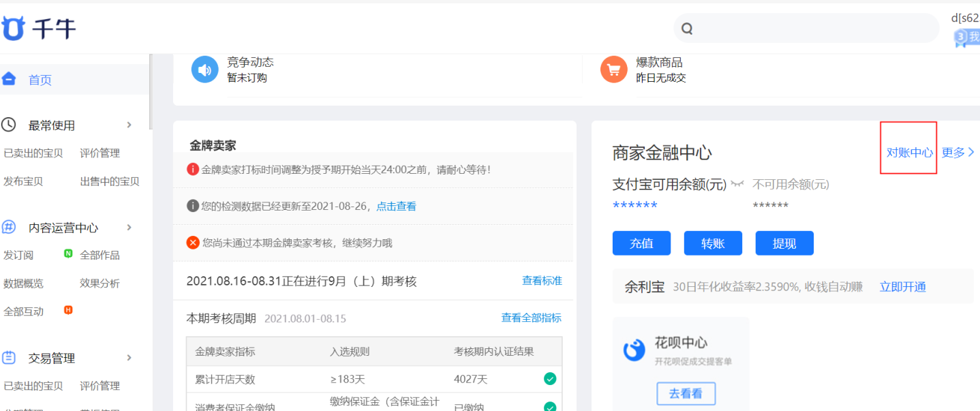Click the search magnifier icon
This screenshot has height=411, width=980.
687,29
